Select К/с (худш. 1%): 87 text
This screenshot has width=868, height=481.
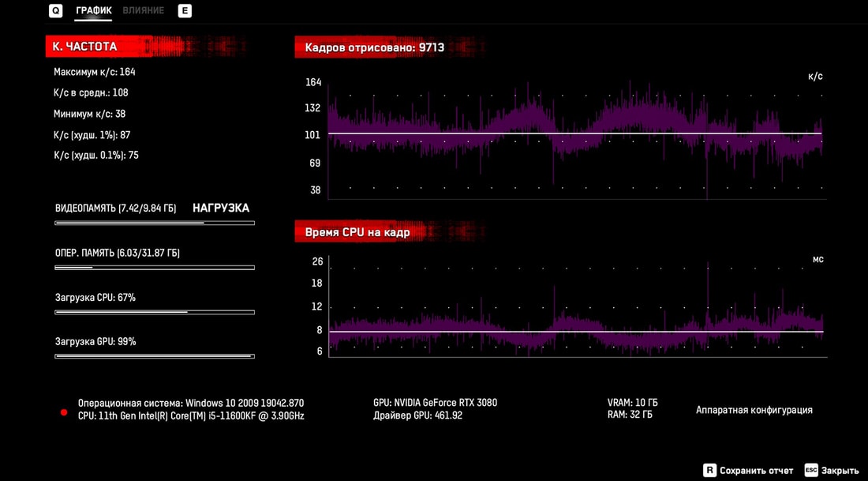tap(92, 134)
